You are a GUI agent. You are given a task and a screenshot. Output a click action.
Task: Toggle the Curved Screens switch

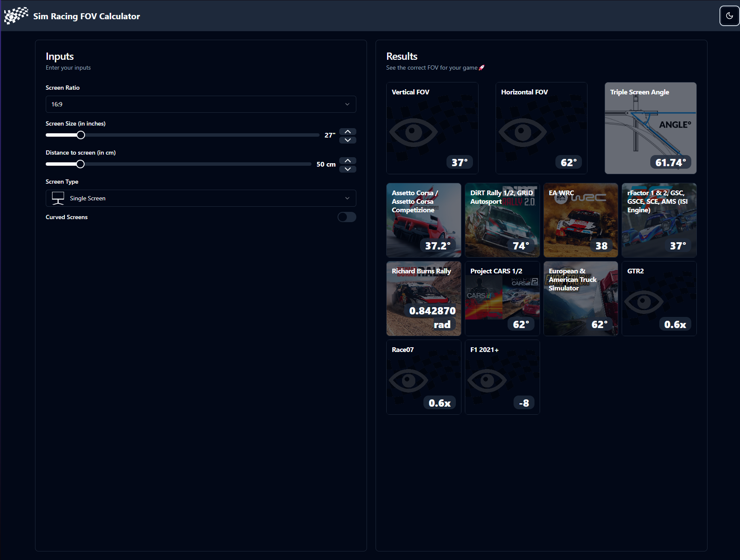pyautogui.click(x=347, y=217)
